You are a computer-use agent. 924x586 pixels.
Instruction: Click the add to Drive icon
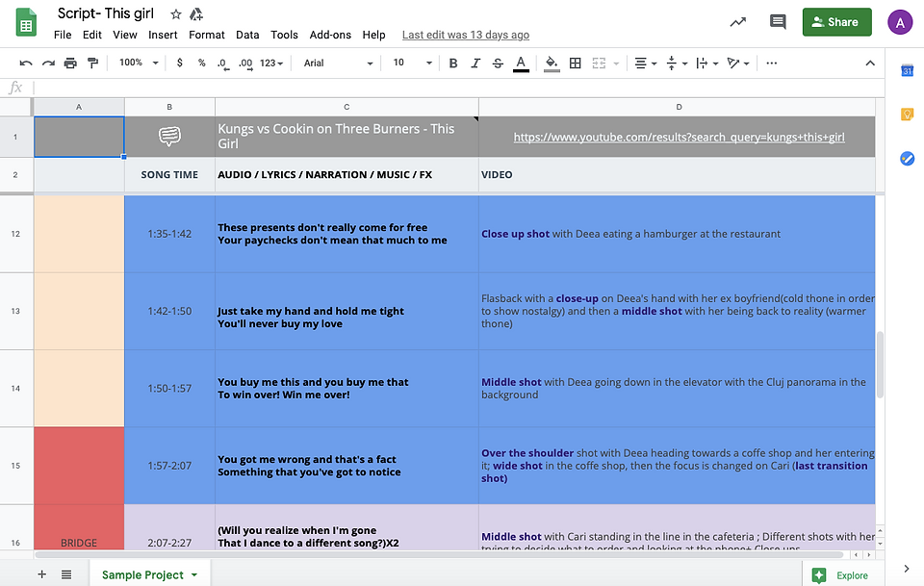(x=196, y=14)
